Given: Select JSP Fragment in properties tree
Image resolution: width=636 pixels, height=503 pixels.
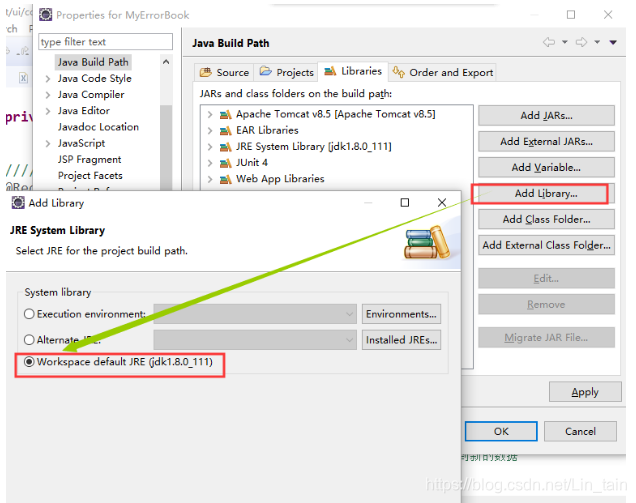Looking at the screenshot, I should 89,159.
